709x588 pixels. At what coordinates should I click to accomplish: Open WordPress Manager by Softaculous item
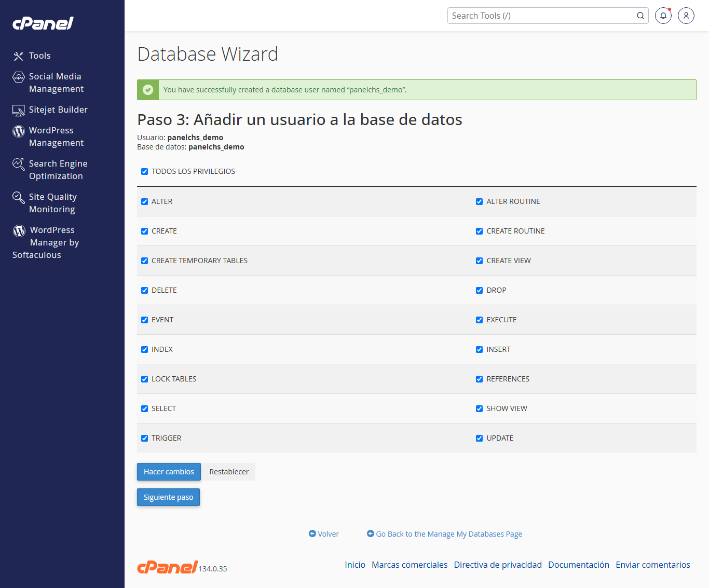[x=46, y=242]
